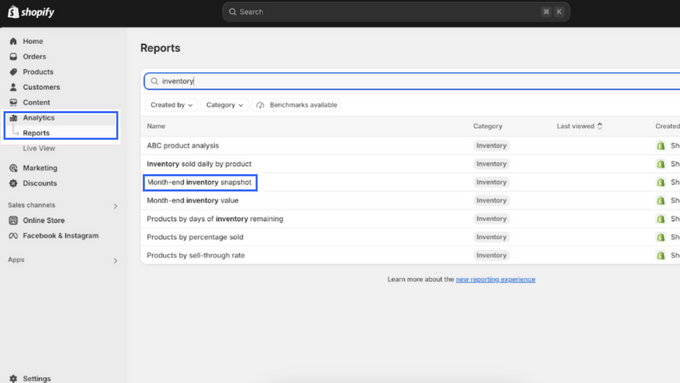Click the Facebook & Instagram Meta icon
The height and width of the screenshot is (383, 680).
[13, 236]
